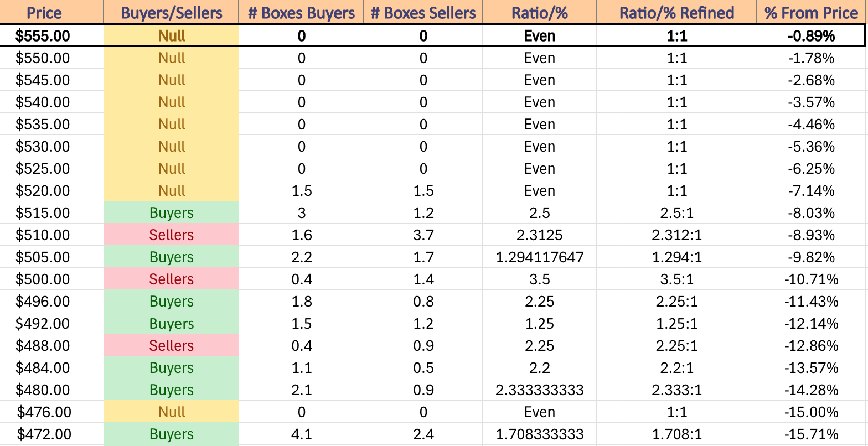Select the $555.00 price cell
868x446 pixels.
tap(44, 36)
